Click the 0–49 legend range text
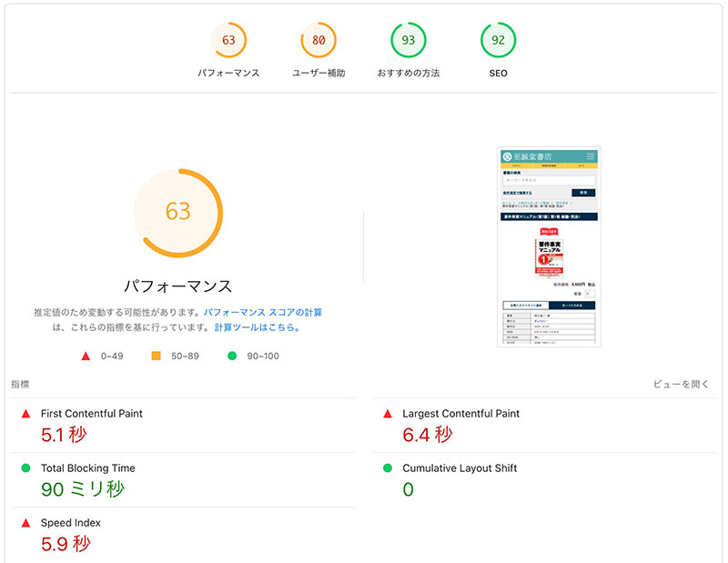 (x=112, y=356)
